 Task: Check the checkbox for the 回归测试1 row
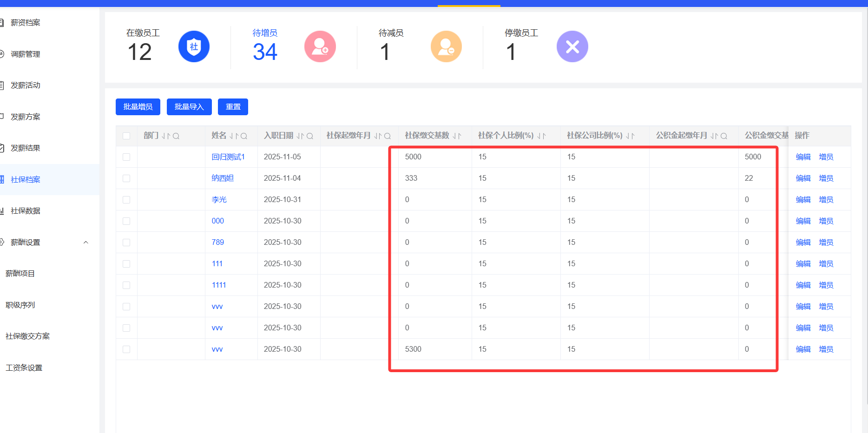pyautogui.click(x=126, y=157)
